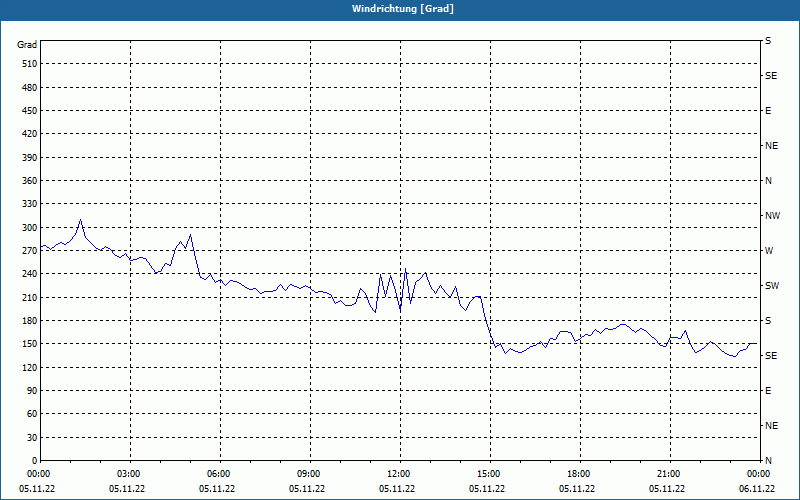Click the N compass label at the zero baseline
The height and width of the screenshot is (500, 800).
pyautogui.click(x=768, y=461)
